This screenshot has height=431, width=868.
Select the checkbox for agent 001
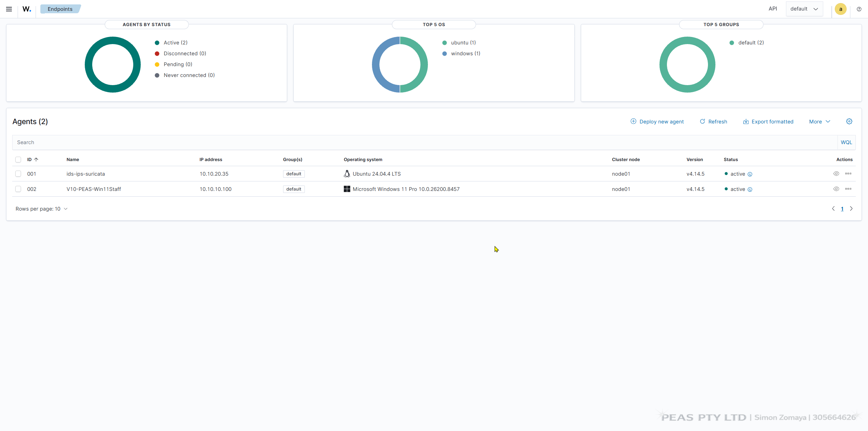click(x=18, y=174)
